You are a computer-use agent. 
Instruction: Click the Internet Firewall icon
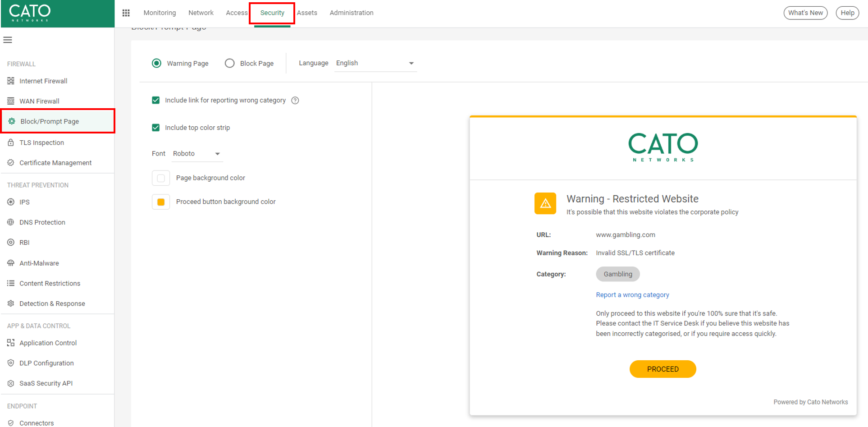point(11,81)
